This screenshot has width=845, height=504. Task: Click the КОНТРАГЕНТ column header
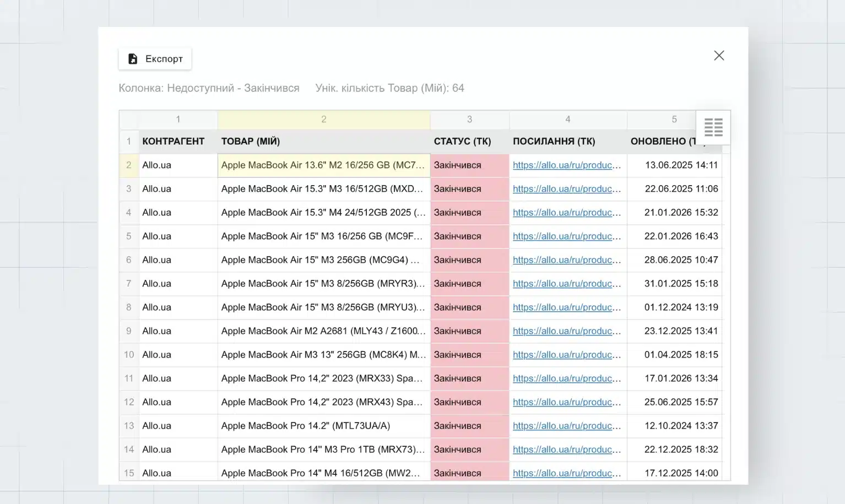tap(173, 142)
